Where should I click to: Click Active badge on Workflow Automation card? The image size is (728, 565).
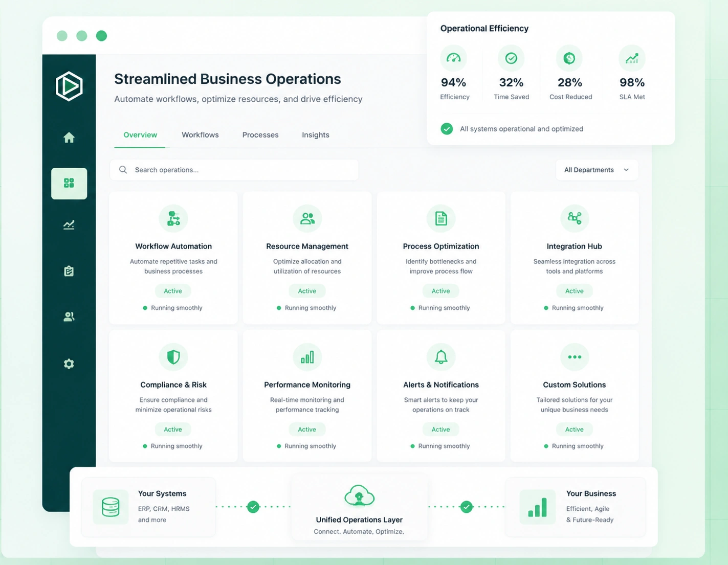(173, 291)
